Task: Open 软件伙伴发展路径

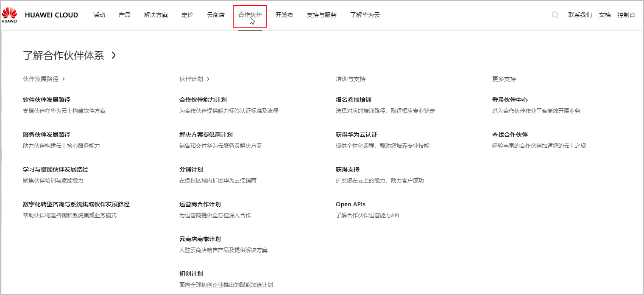Action: [x=47, y=100]
